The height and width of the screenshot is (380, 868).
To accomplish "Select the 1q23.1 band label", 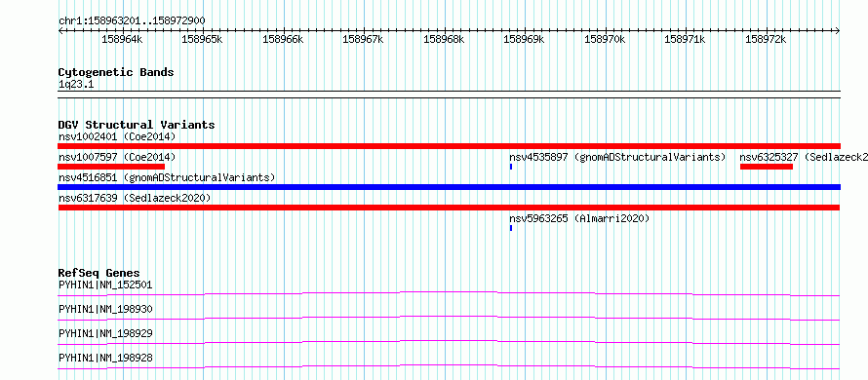I will [x=75, y=84].
